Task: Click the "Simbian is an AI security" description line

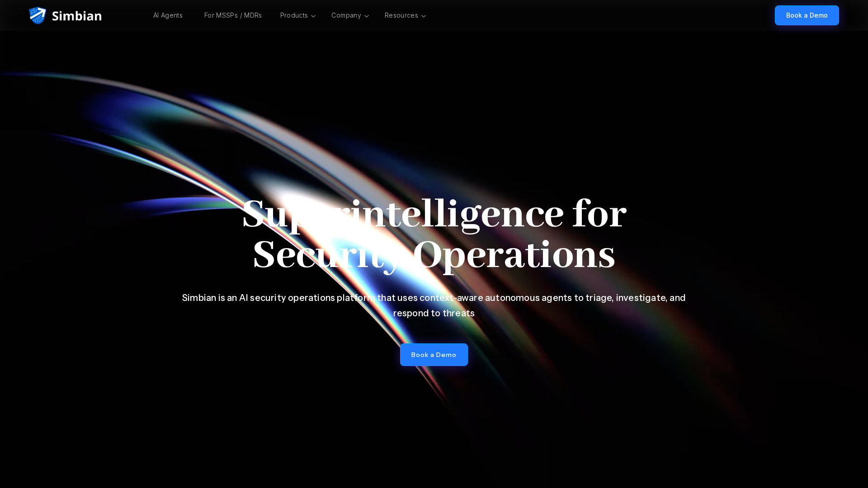Action: coord(434,298)
